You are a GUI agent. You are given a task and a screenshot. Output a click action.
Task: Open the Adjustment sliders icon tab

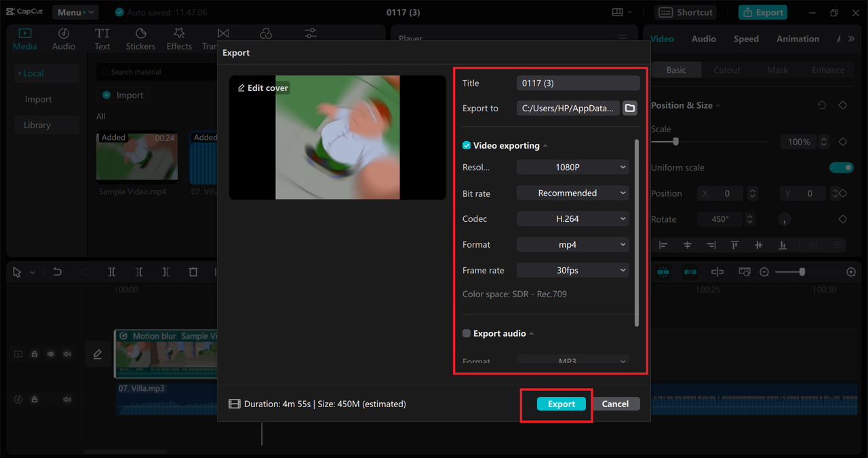311,33
